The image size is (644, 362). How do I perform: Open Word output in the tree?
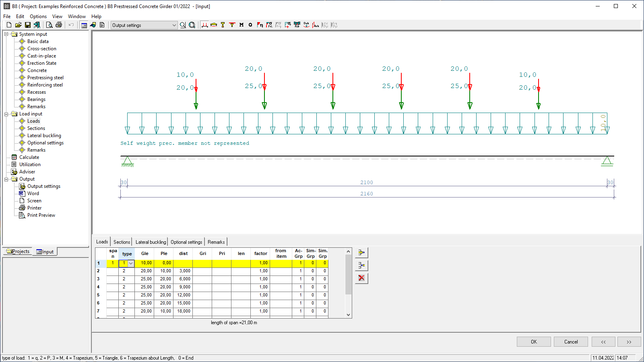point(33,193)
